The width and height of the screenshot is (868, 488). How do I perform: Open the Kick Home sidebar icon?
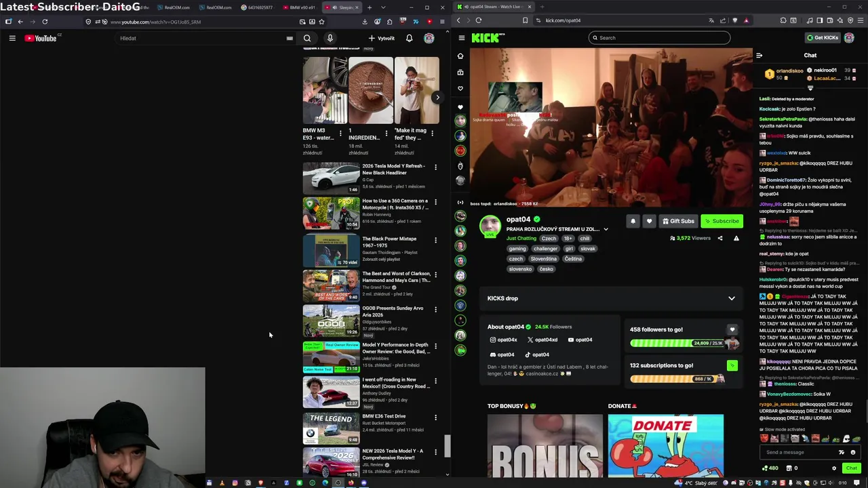coord(460,56)
